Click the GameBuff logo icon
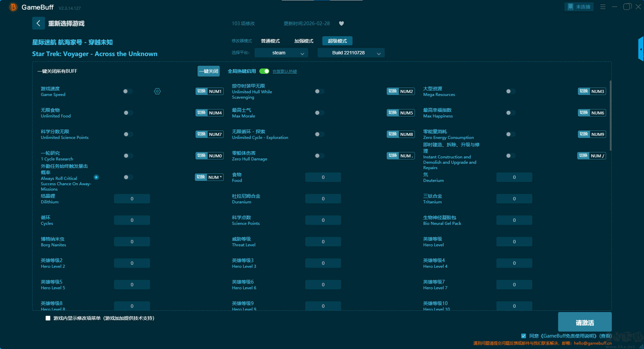 [13, 7]
